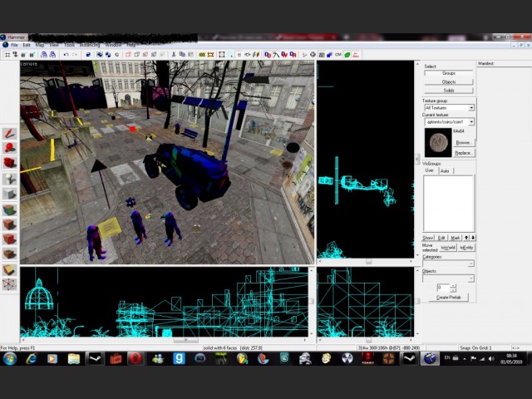
Task: Click the red Run Map toolbar icon
Action: 356,54
